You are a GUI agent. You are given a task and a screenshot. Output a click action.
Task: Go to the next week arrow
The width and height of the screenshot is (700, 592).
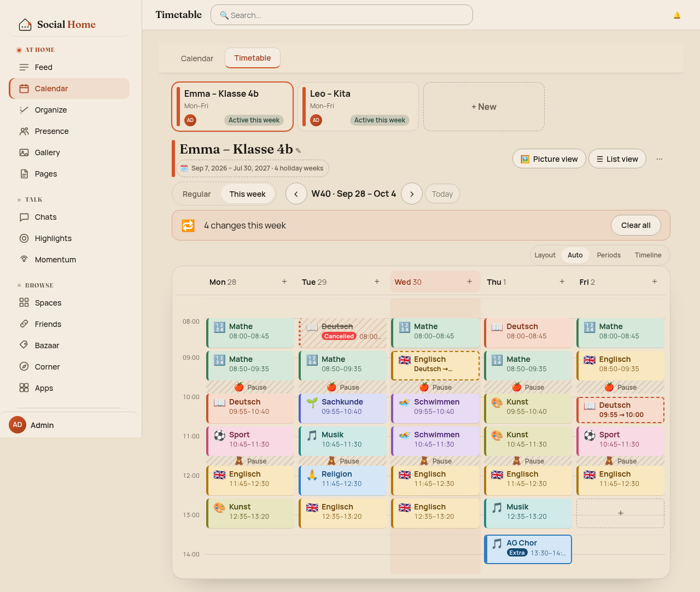coord(412,194)
